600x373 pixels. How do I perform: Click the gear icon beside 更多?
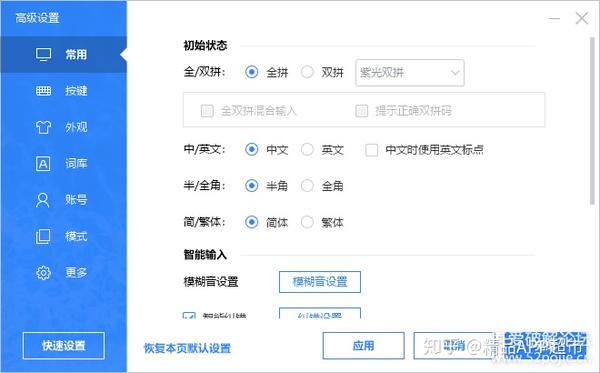pyautogui.click(x=43, y=272)
